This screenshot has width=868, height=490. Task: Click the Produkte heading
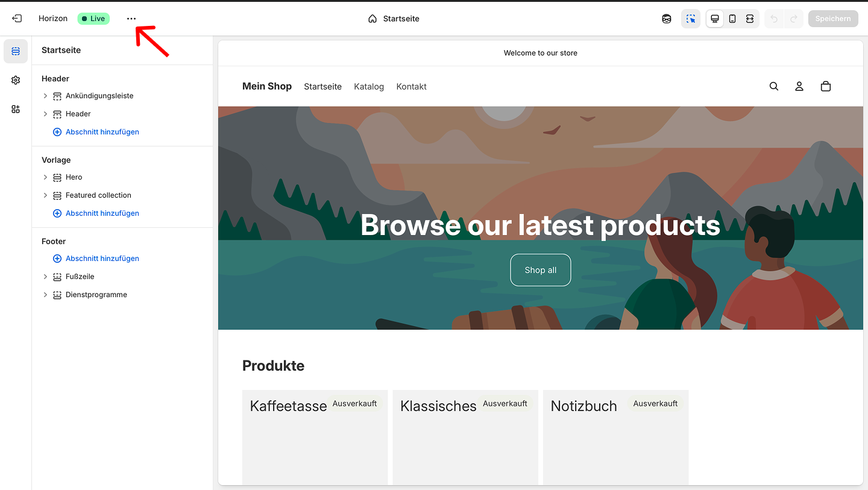click(273, 366)
